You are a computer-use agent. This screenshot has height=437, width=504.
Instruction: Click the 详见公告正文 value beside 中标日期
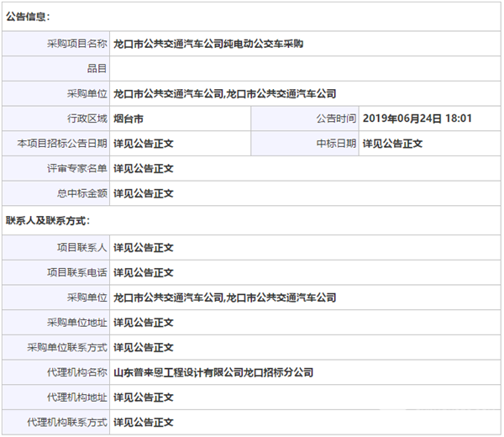(391, 144)
